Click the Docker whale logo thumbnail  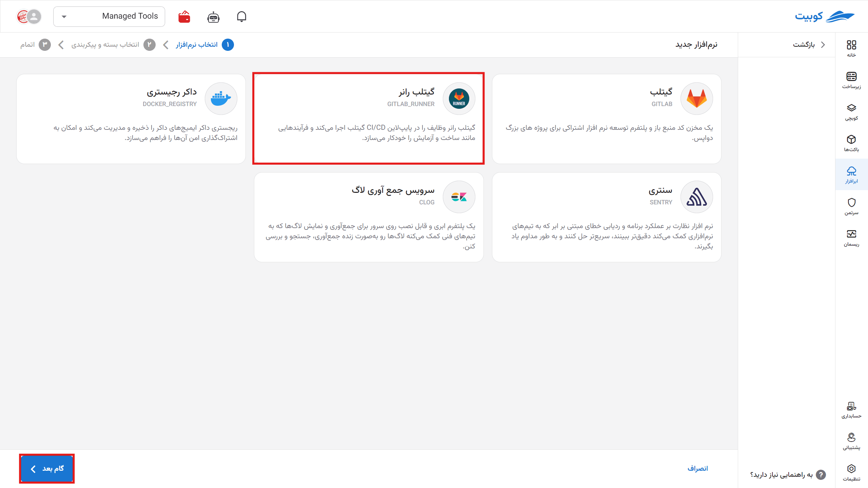pyautogui.click(x=221, y=99)
